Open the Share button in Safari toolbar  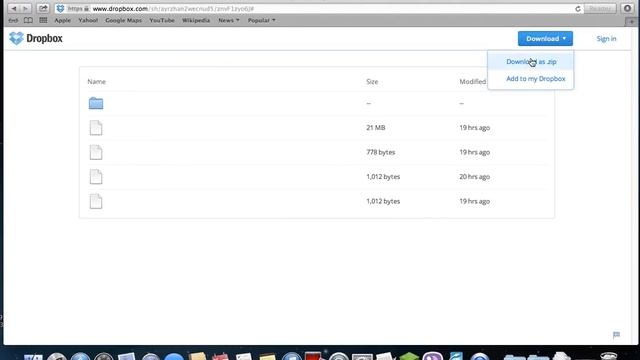pyautogui.click(x=43, y=9)
